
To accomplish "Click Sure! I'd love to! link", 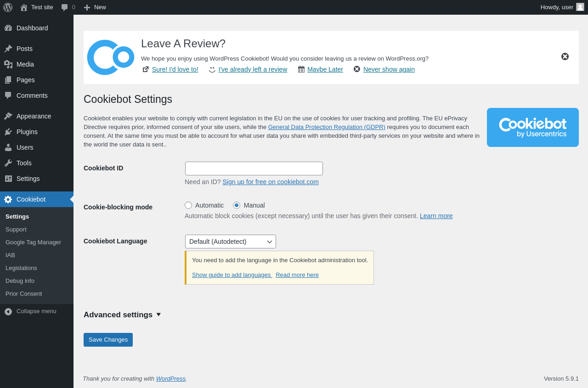I will click(x=175, y=69).
